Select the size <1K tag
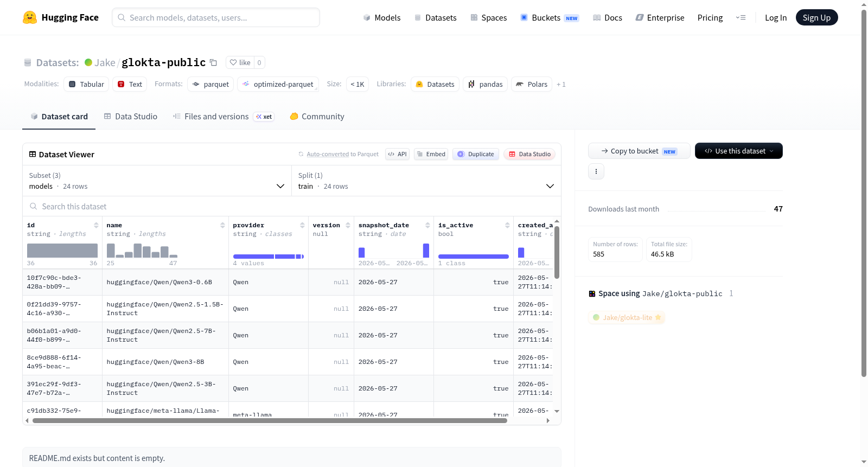 tap(358, 84)
